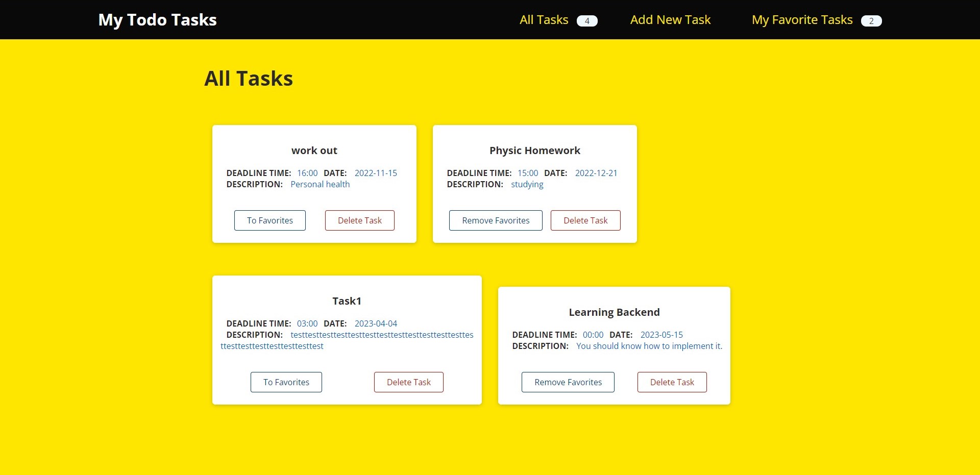Viewport: 980px width, 475px height.
Task: Remove Learning Backend from favorites
Action: (568, 382)
